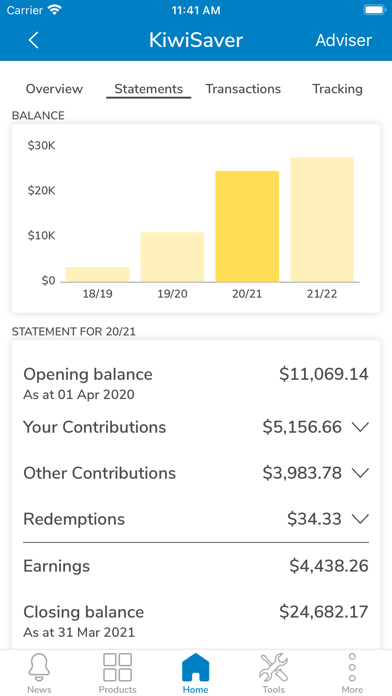Tap the back arrow icon
This screenshot has width=392, height=696.
(33, 40)
